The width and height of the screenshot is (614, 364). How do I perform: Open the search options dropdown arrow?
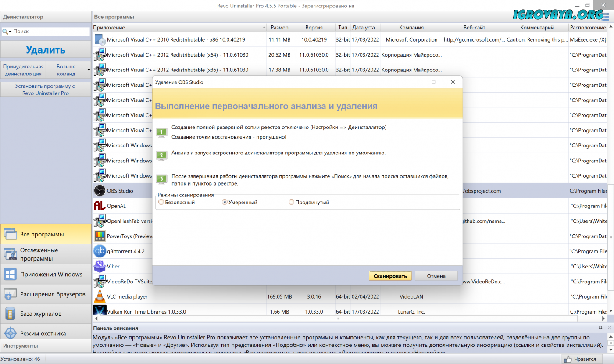(10, 32)
